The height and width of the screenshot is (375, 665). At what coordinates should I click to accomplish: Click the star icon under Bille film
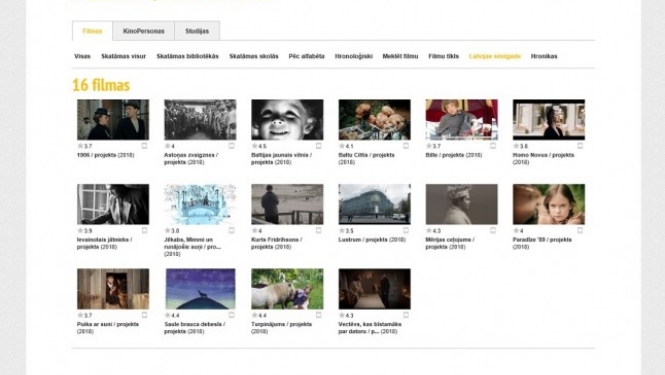pos(429,146)
